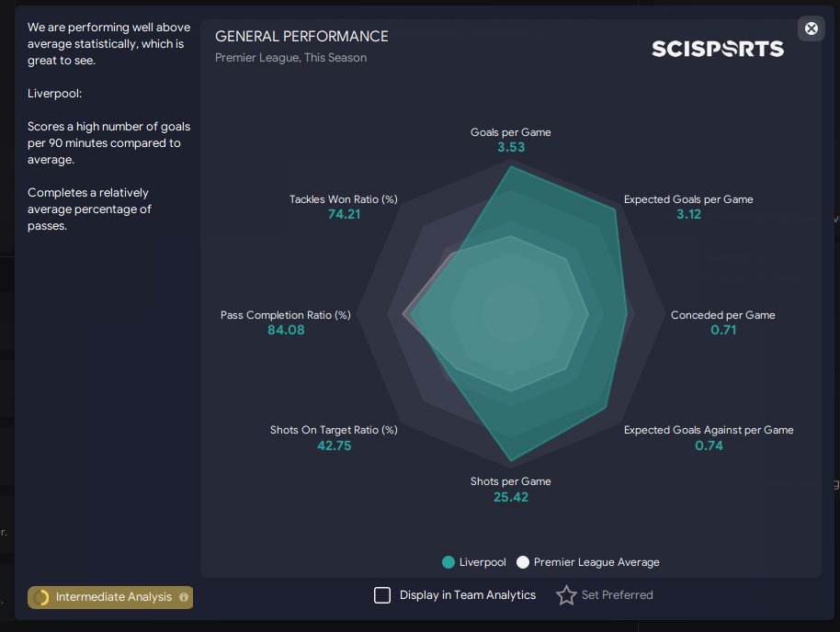Screen dimensions: 840x632
Task: Enable Display in Team Analytics checkbox
Action: pyautogui.click(x=382, y=595)
